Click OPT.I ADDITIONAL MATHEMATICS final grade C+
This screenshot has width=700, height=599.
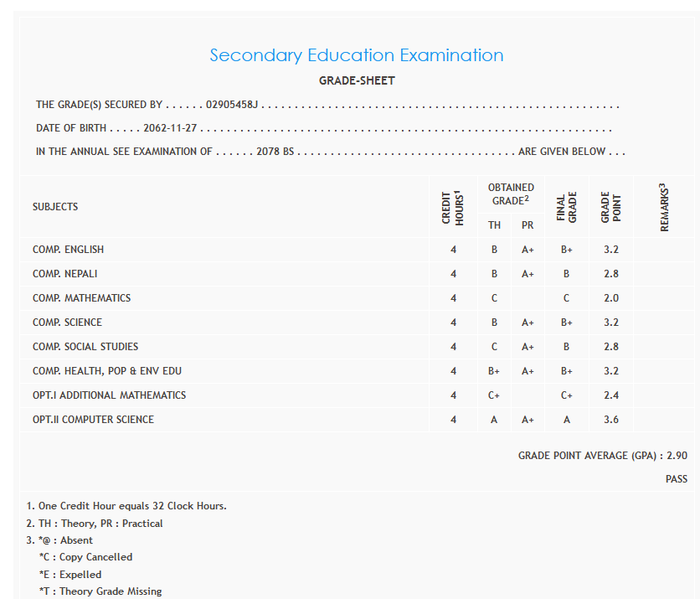click(567, 395)
